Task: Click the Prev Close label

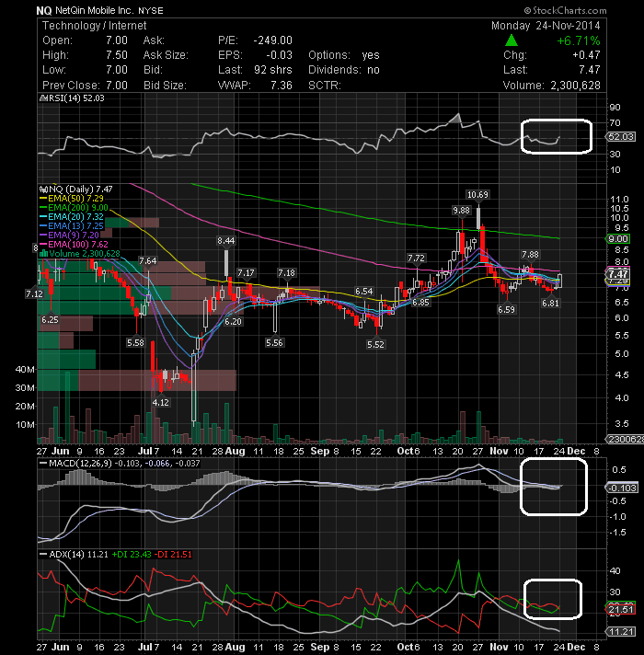Action: click(71, 86)
